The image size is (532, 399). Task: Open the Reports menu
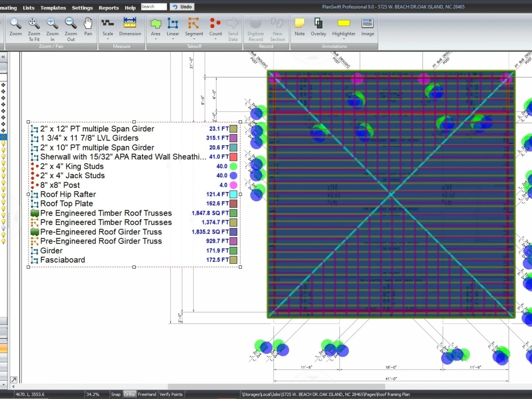(109, 7)
